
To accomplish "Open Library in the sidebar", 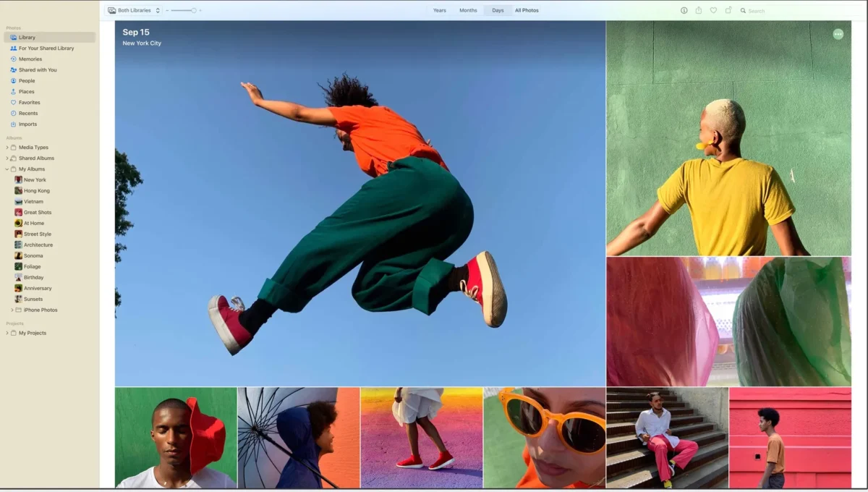I will [x=49, y=37].
